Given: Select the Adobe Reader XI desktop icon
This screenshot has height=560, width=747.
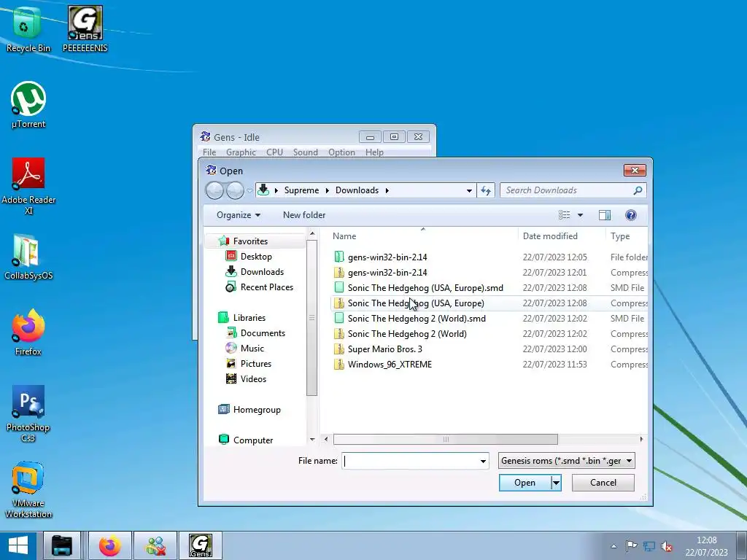Looking at the screenshot, I should 28,186.
